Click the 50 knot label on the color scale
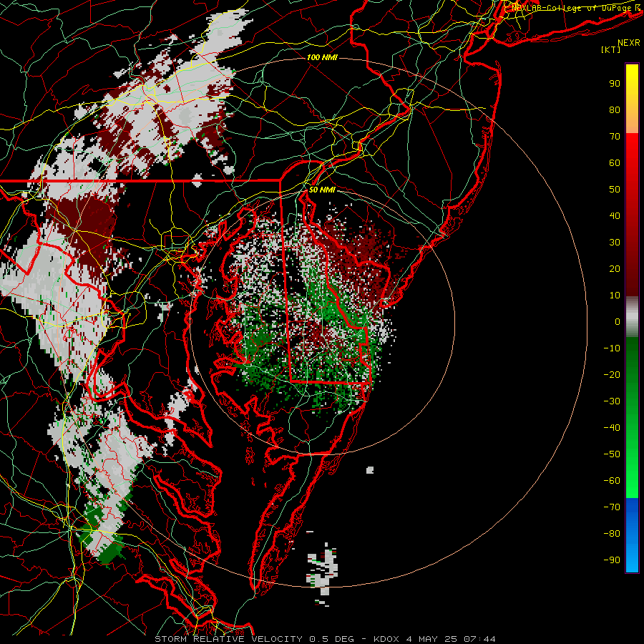644x644 pixels. coord(615,190)
